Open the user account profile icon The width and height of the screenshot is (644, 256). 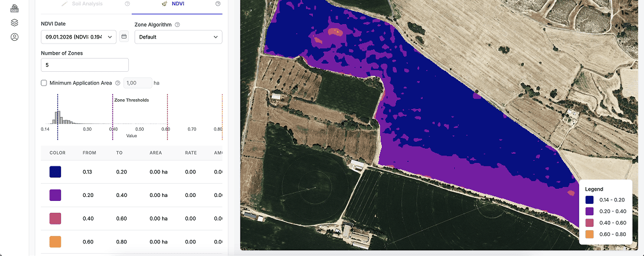click(x=15, y=37)
